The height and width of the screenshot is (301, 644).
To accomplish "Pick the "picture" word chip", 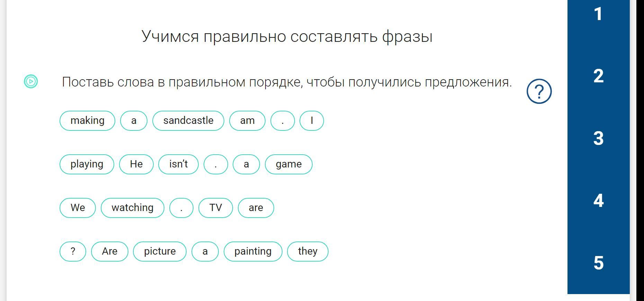I will coord(160,252).
